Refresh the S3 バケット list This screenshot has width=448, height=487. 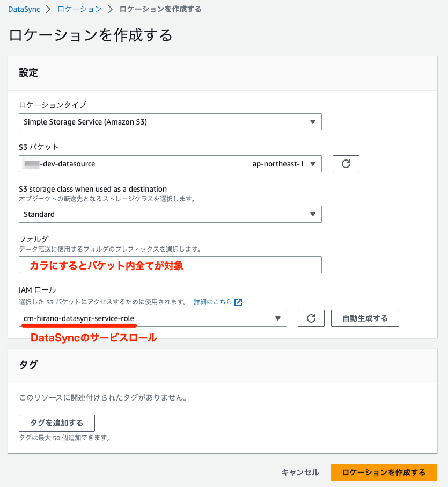(346, 164)
